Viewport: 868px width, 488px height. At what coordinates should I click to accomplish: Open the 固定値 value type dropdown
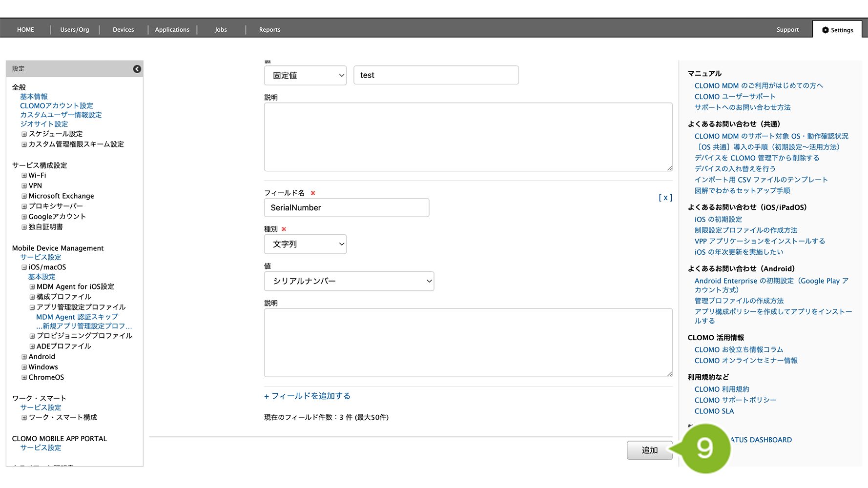click(305, 76)
